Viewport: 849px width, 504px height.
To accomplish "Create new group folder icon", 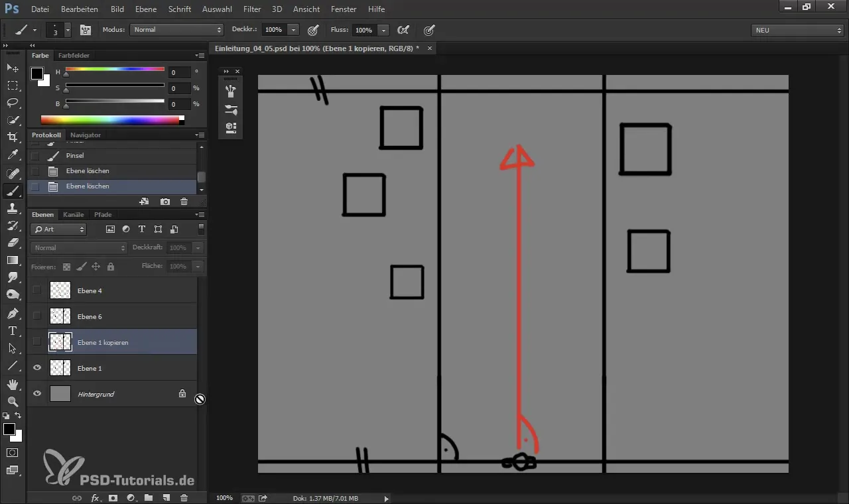I will (x=149, y=497).
